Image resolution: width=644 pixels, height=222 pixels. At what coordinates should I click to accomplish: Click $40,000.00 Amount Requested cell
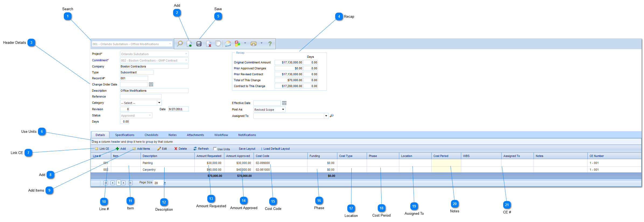coord(209,170)
